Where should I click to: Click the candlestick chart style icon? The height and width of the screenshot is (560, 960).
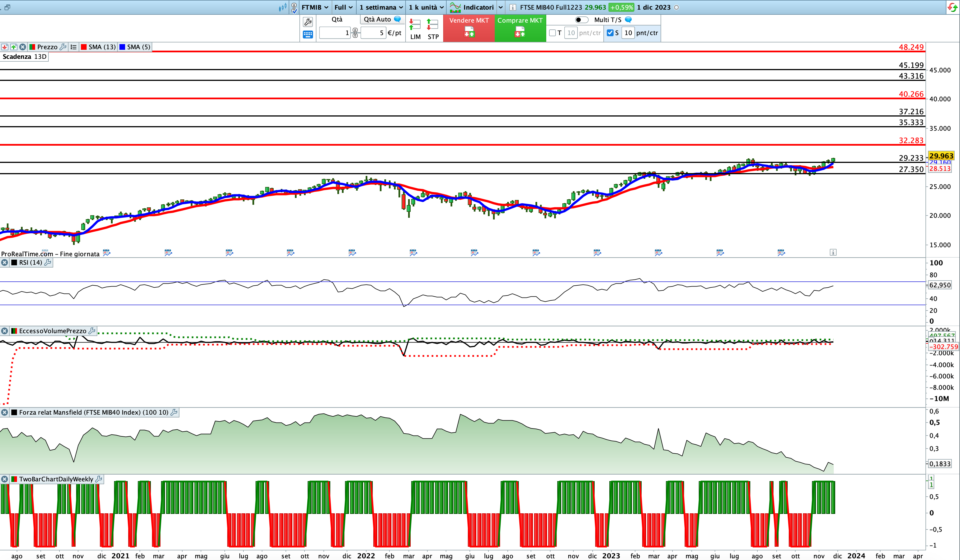[283, 7]
